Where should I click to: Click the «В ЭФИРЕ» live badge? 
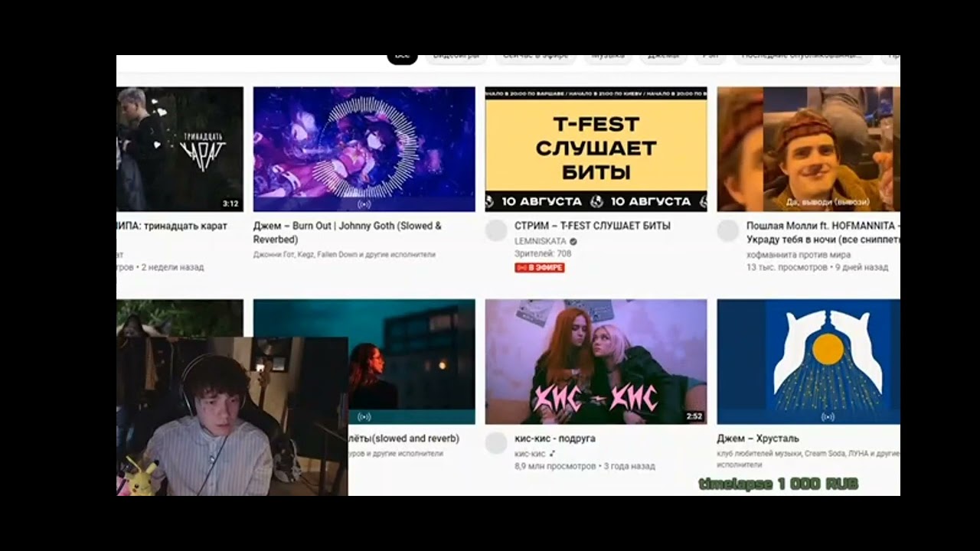click(x=540, y=267)
